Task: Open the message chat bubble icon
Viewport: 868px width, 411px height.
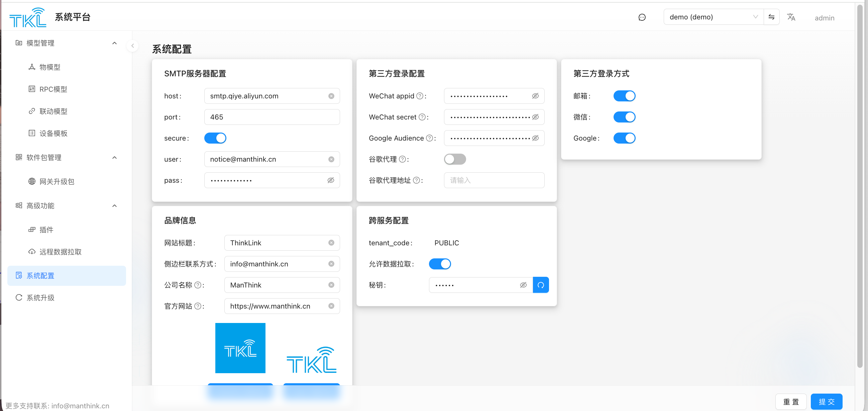Action: click(642, 17)
